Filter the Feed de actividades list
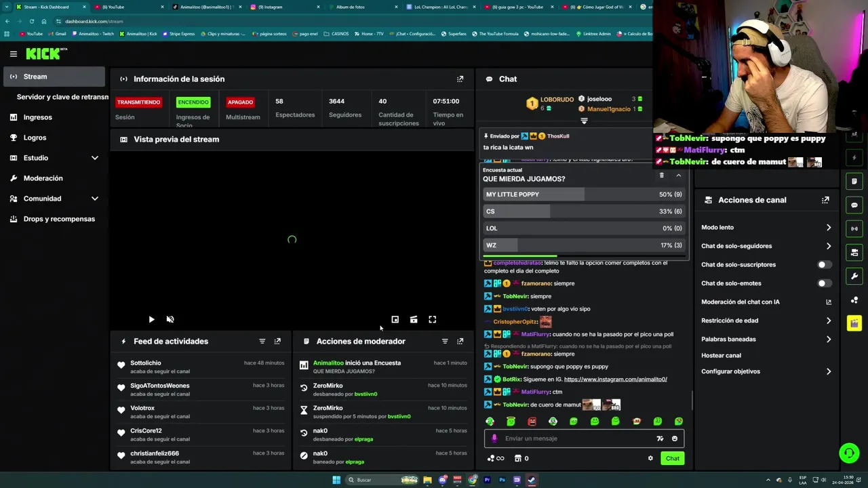Screen dimensions: 868x488 pyautogui.click(x=262, y=341)
